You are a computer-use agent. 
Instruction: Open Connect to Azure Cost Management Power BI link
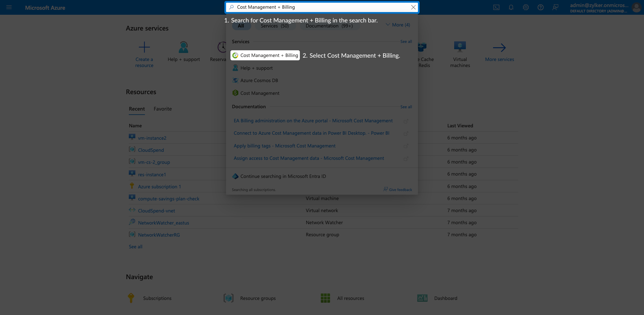pyautogui.click(x=312, y=133)
